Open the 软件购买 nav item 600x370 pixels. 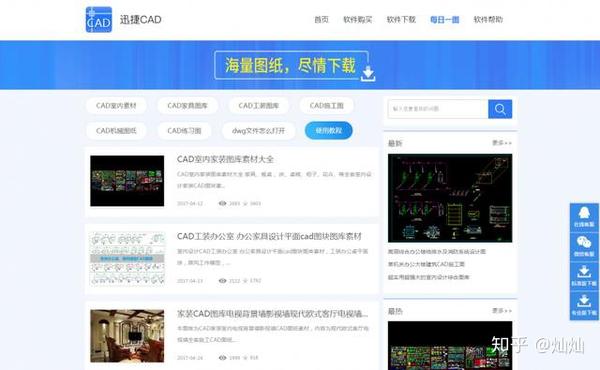point(357,20)
